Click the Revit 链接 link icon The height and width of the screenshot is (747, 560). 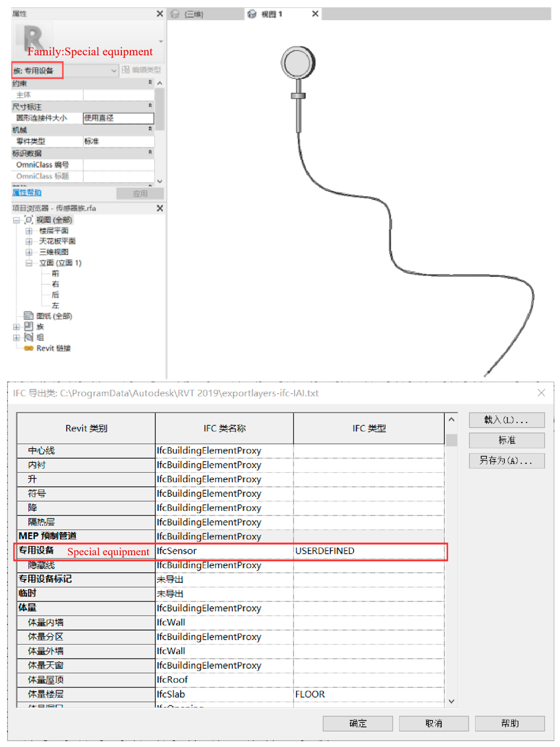pyautogui.click(x=28, y=348)
